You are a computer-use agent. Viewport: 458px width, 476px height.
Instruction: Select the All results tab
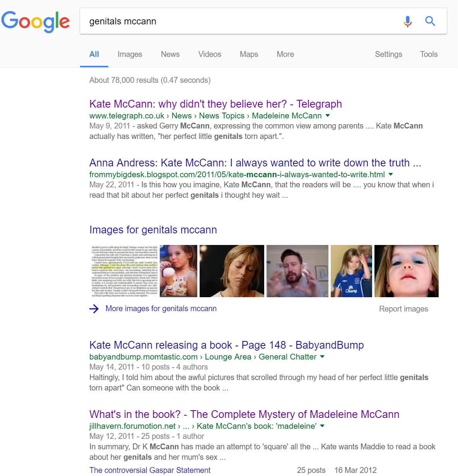(x=94, y=54)
